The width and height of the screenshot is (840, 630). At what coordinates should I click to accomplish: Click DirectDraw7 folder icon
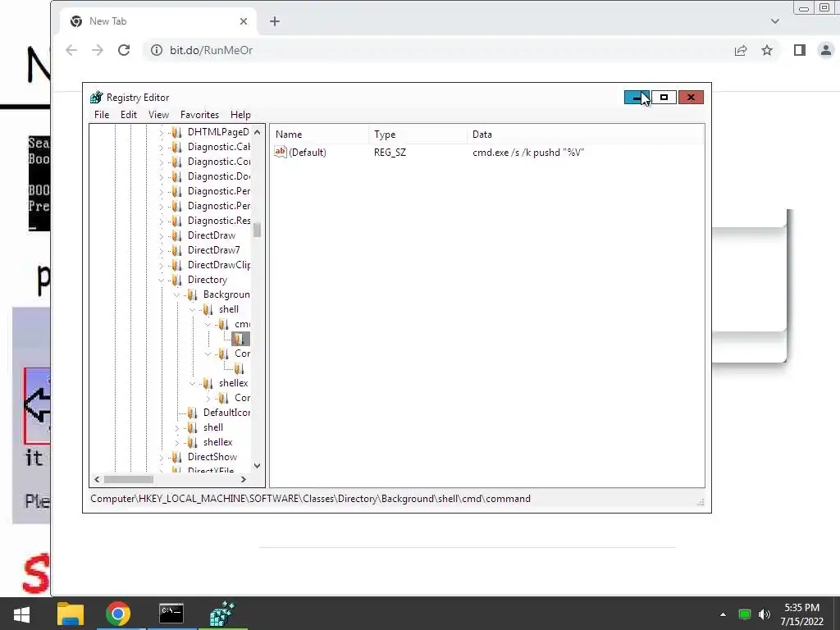(176, 250)
